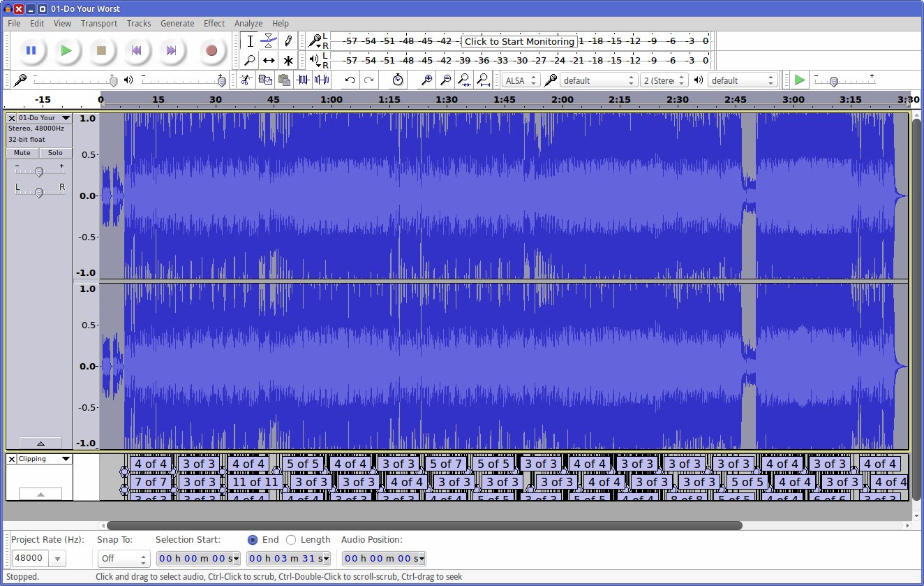Open the Effect menu

point(214,23)
